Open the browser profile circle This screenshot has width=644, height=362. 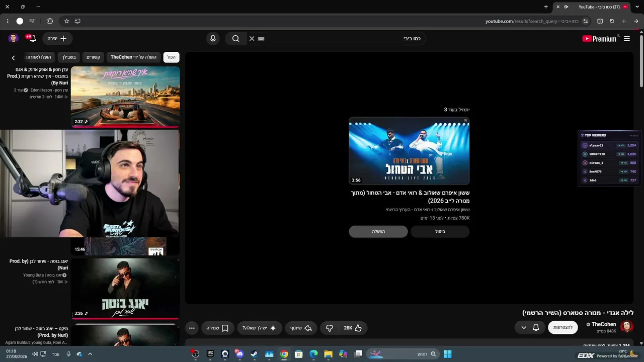pyautogui.click(x=20, y=21)
